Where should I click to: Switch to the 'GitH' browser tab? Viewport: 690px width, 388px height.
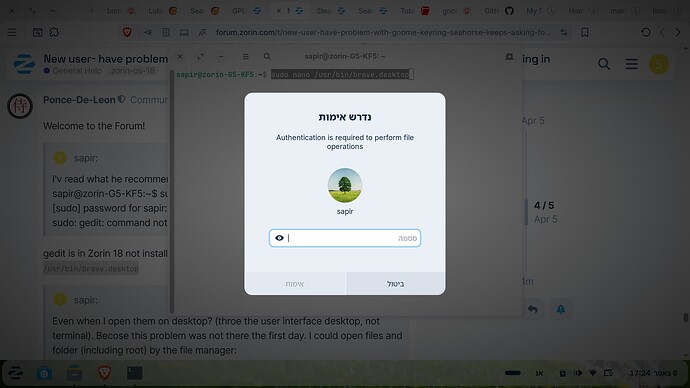coord(499,11)
